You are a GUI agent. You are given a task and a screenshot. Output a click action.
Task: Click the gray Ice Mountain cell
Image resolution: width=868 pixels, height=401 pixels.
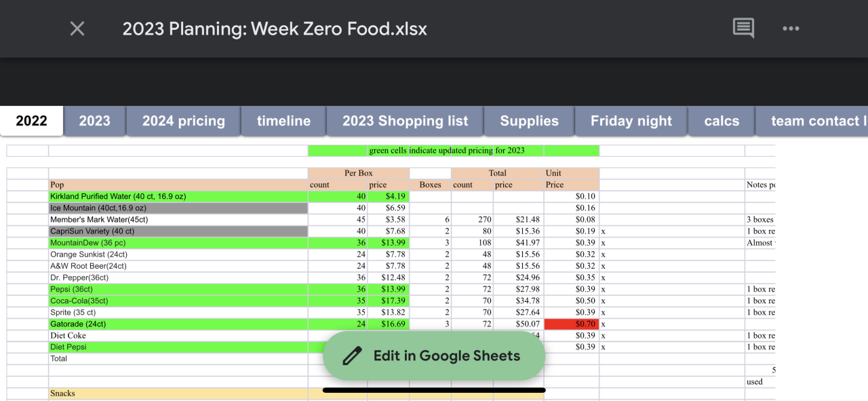tap(178, 208)
